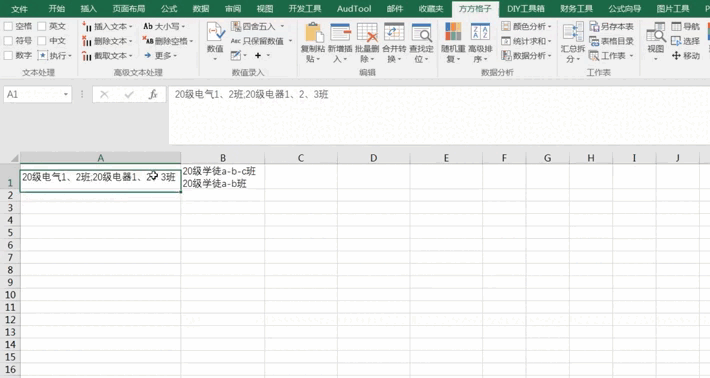Switch to the 开发工具 tab
The image size is (710, 378).
305,9
